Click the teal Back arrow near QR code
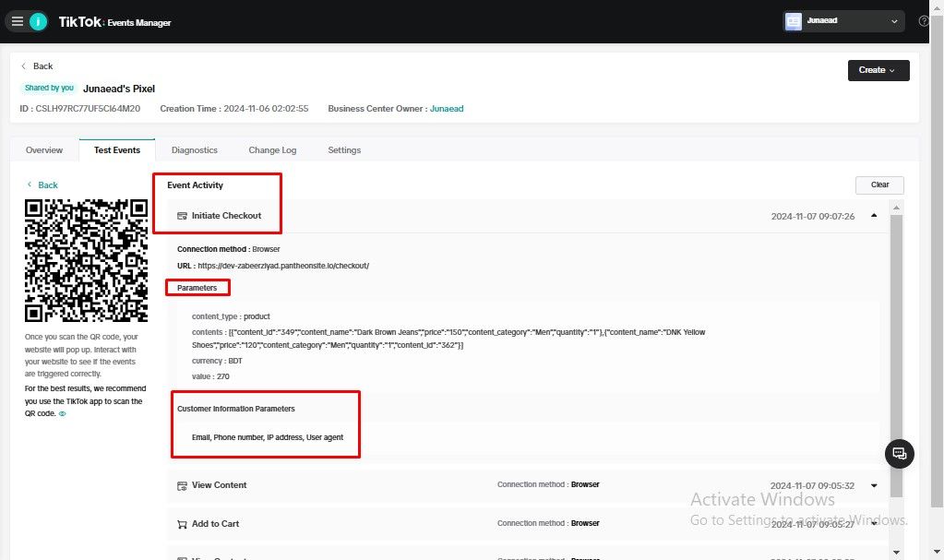The height and width of the screenshot is (560, 944). (29, 185)
